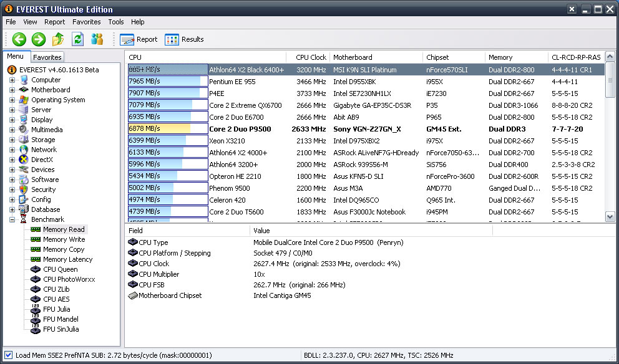Sort by the Motherboard column header

[376, 57]
